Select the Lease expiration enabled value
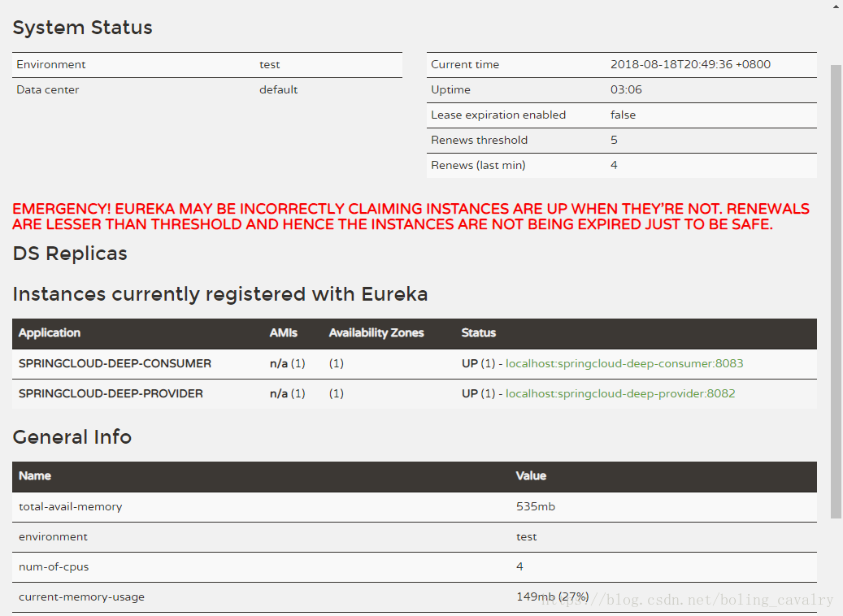Viewport: 843px width, 616px height. click(623, 115)
